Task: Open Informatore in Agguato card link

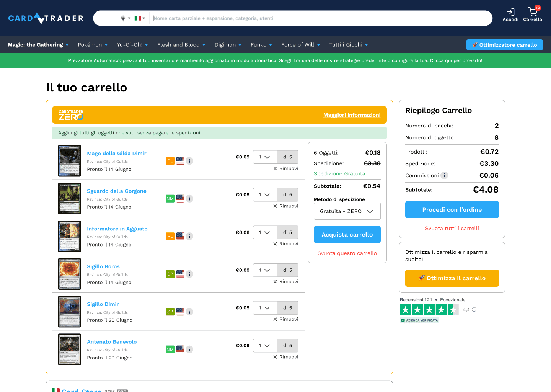Action: click(117, 229)
